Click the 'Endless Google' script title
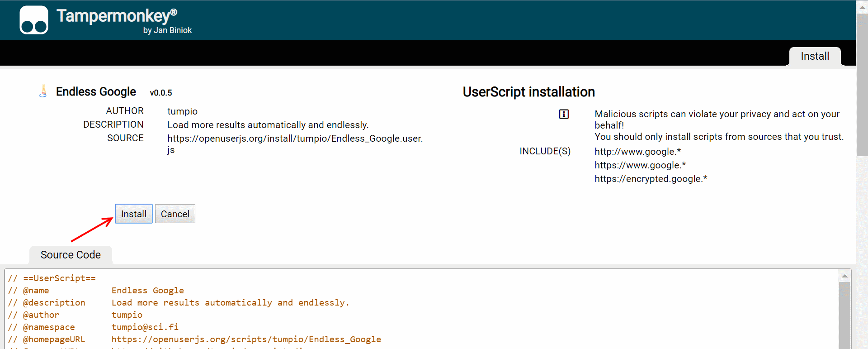The image size is (868, 349). [x=96, y=91]
